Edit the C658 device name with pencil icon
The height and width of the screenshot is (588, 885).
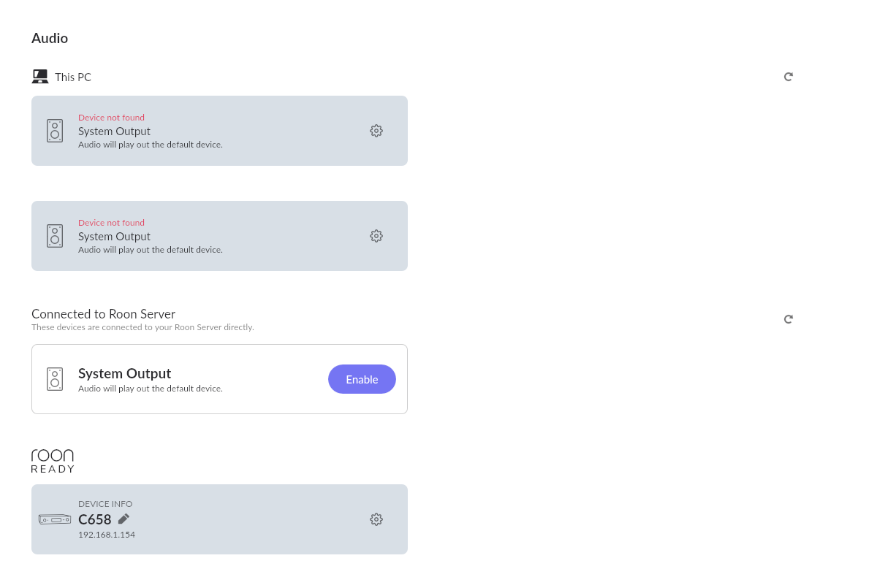pos(124,519)
